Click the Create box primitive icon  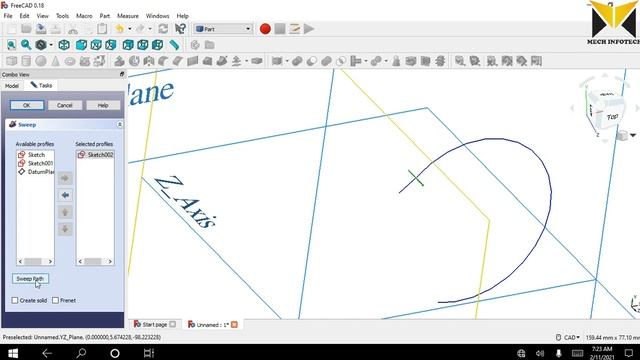[x=11, y=61]
